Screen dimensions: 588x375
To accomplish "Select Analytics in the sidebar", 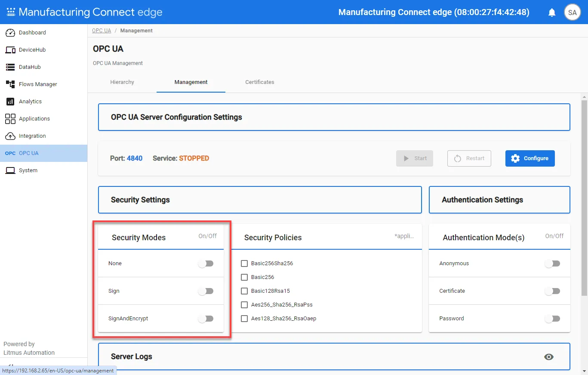I will click(43, 102).
